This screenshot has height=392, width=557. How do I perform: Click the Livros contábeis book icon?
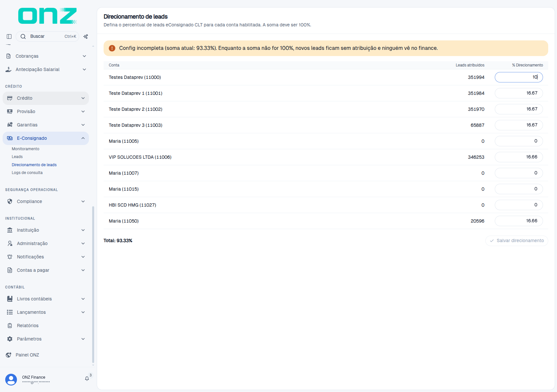pyautogui.click(x=10, y=299)
